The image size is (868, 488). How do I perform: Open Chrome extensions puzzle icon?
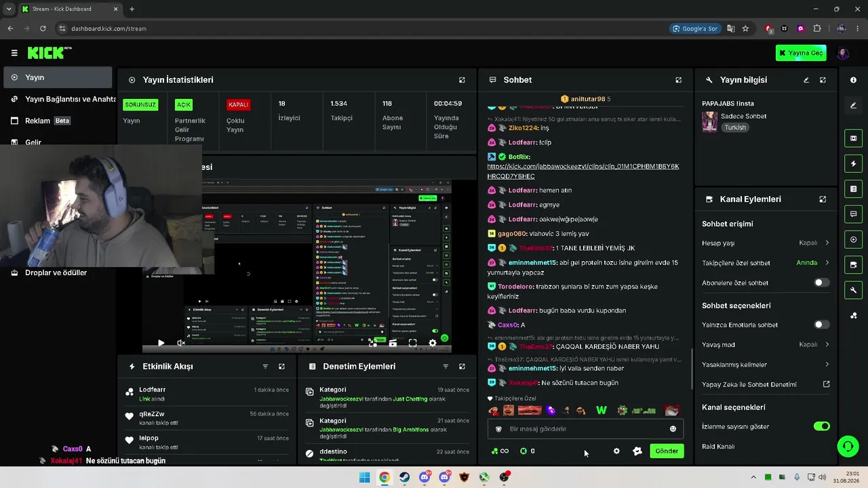[x=816, y=28]
